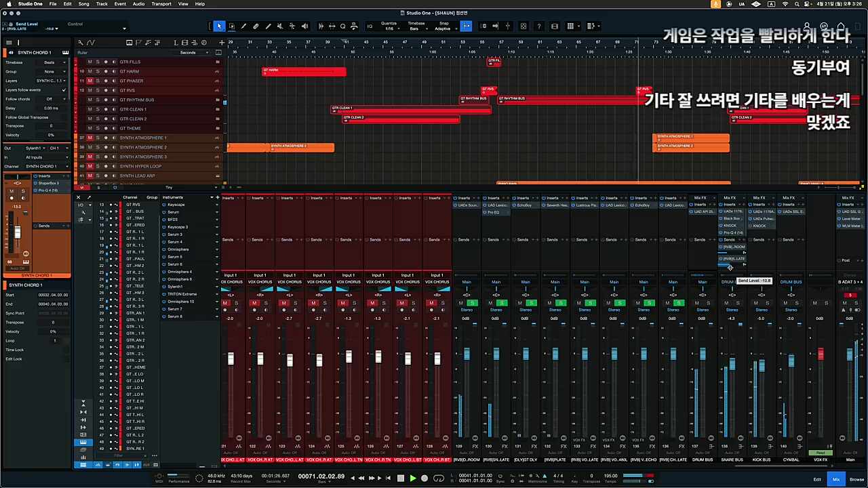The image size is (868, 488).
Task: Click the Tempo value 195.00
Action: 611,476
